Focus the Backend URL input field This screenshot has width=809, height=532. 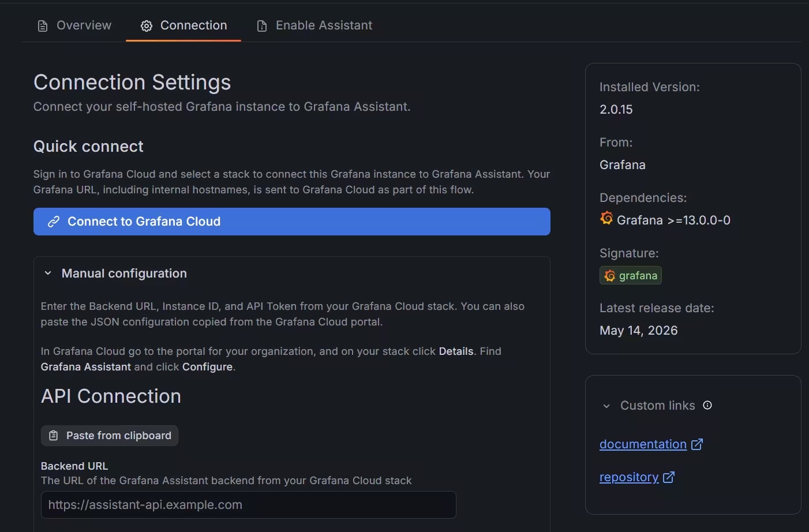(249, 505)
